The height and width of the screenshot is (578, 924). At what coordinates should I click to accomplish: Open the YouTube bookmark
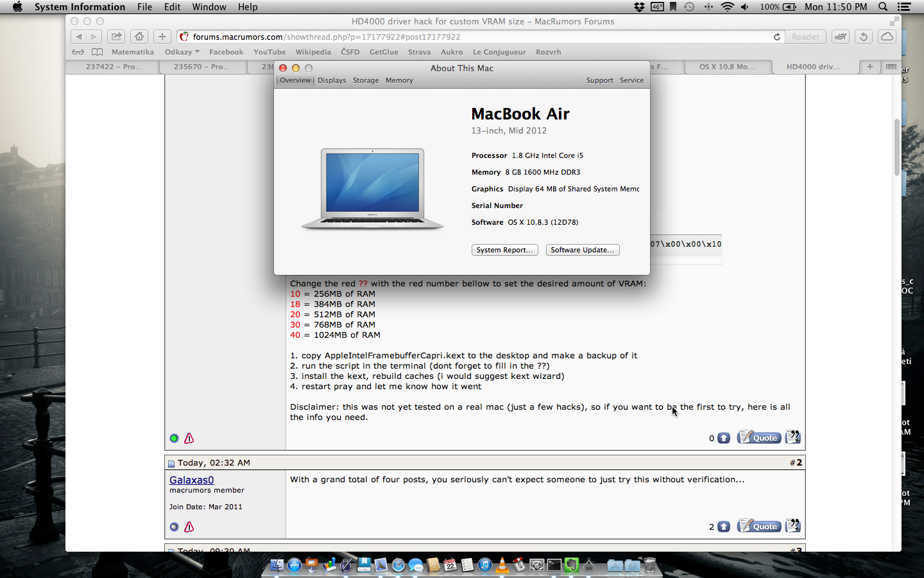pyautogui.click(x=269, y=52)
